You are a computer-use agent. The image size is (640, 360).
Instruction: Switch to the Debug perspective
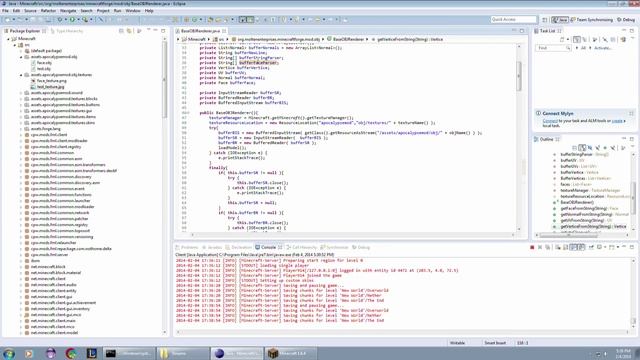[x=625, y=20]
